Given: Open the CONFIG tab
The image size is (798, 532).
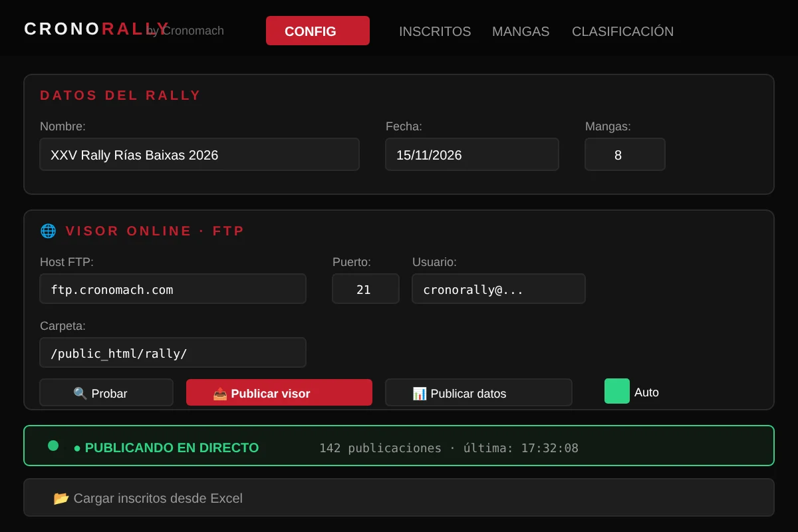Looking at the screenshot, I should tap(318, 31).
